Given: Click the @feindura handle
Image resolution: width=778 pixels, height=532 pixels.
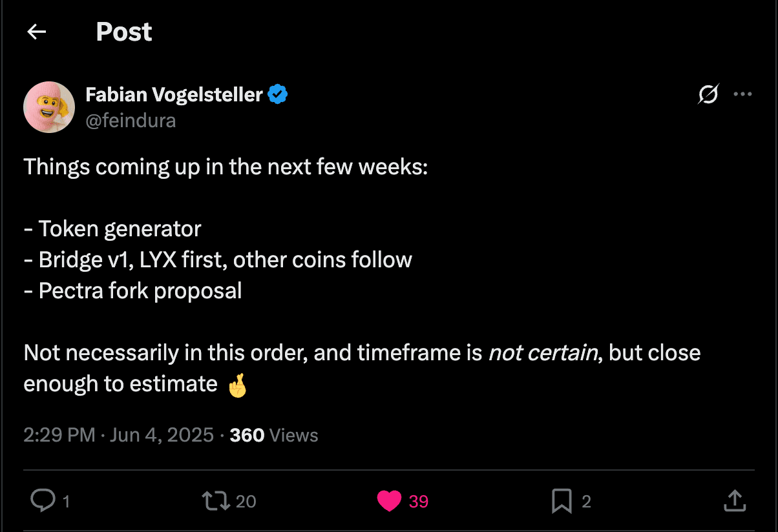Looking at the screenshot, I should click(131, 121).
